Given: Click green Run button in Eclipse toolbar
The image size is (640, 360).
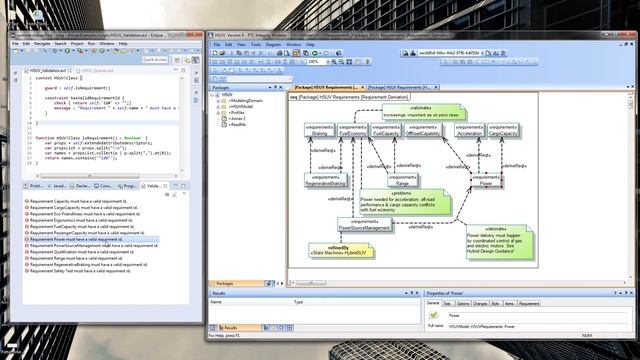Looking at the screenshot, I should pyautogui.click(x=67, y=51).
